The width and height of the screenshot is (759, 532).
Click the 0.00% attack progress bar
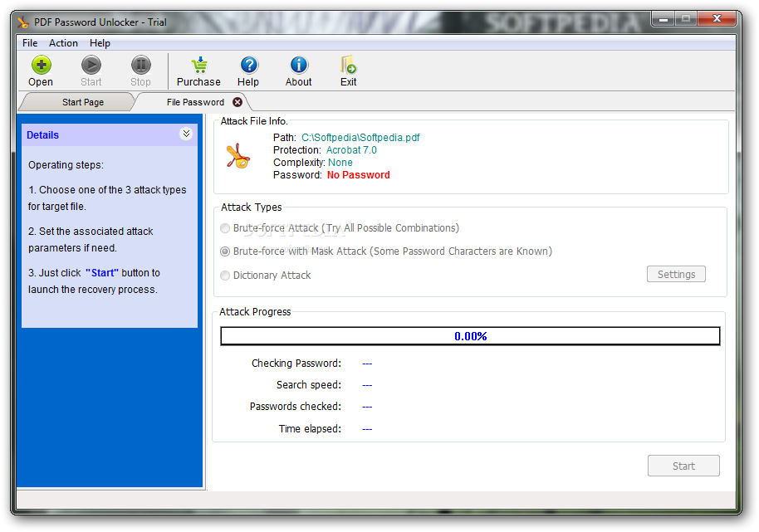[x=471, y=336]
